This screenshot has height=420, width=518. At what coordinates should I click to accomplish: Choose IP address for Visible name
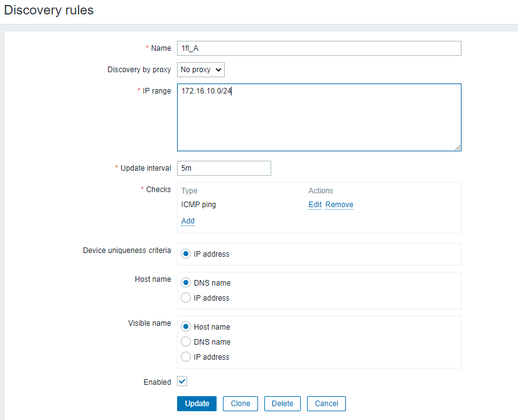[x=186, y=357]
